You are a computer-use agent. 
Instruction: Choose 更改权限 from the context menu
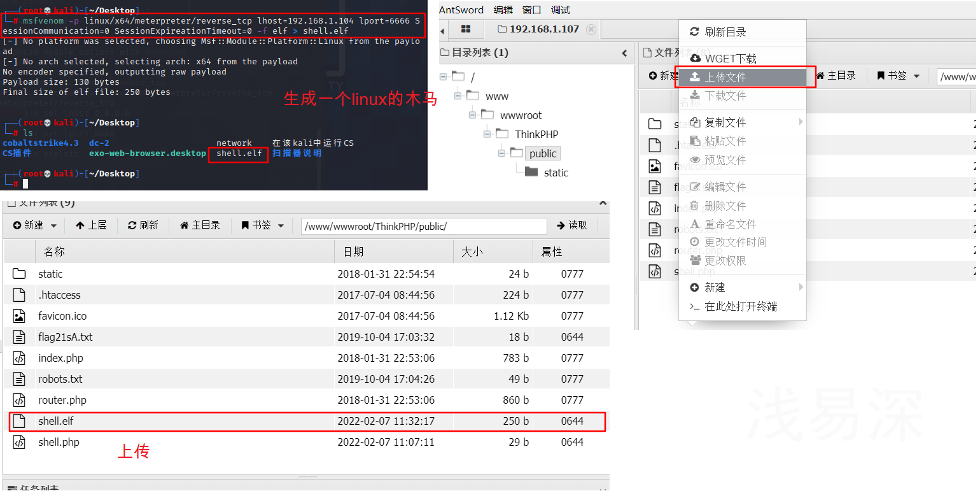(743, 260)
